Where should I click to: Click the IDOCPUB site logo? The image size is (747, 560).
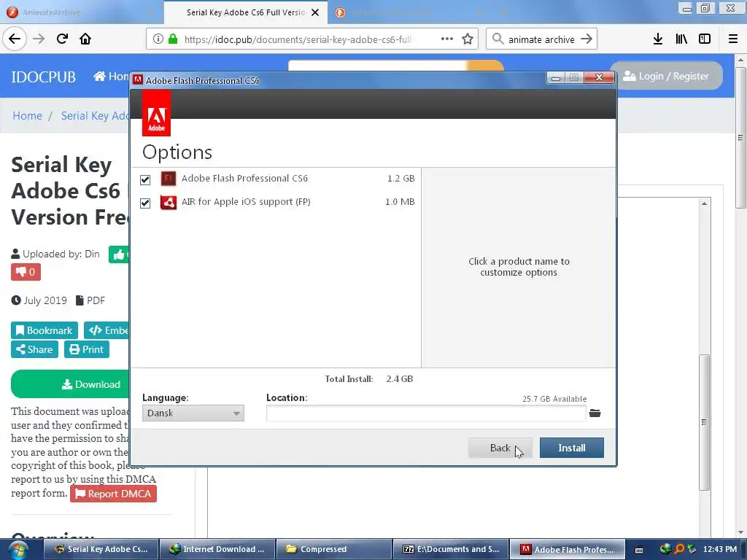[x=43, y=77]
